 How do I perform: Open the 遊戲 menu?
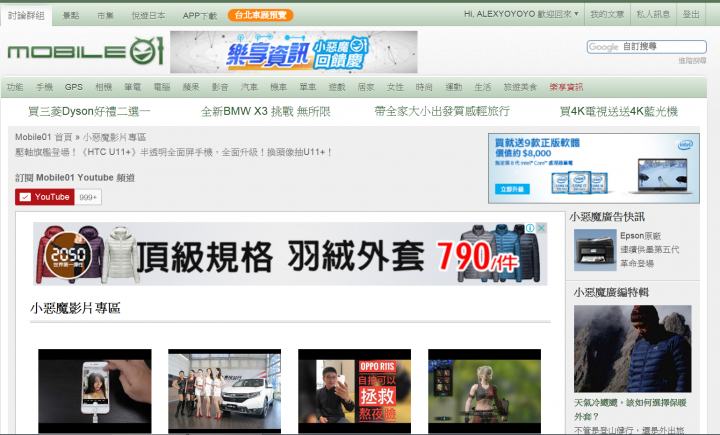[337, 87]
